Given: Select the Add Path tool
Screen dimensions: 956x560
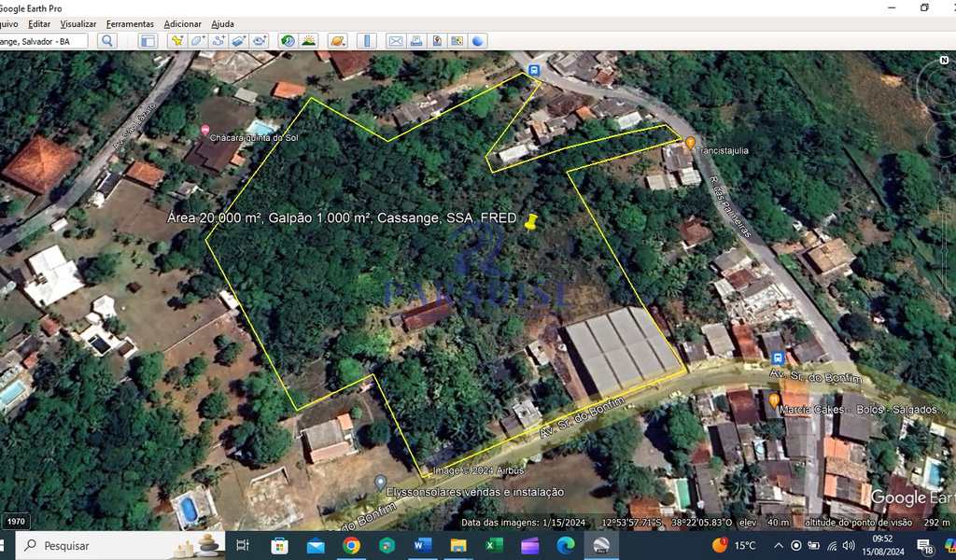Looking at the screenshot, I should tap(218, 41).
